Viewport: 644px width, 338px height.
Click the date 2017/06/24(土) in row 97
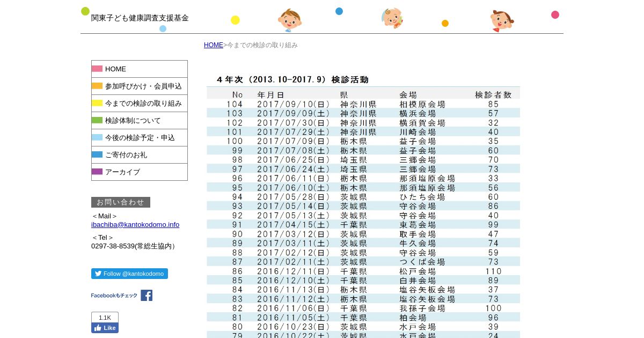pyautogui.click(x=294, y=169)
